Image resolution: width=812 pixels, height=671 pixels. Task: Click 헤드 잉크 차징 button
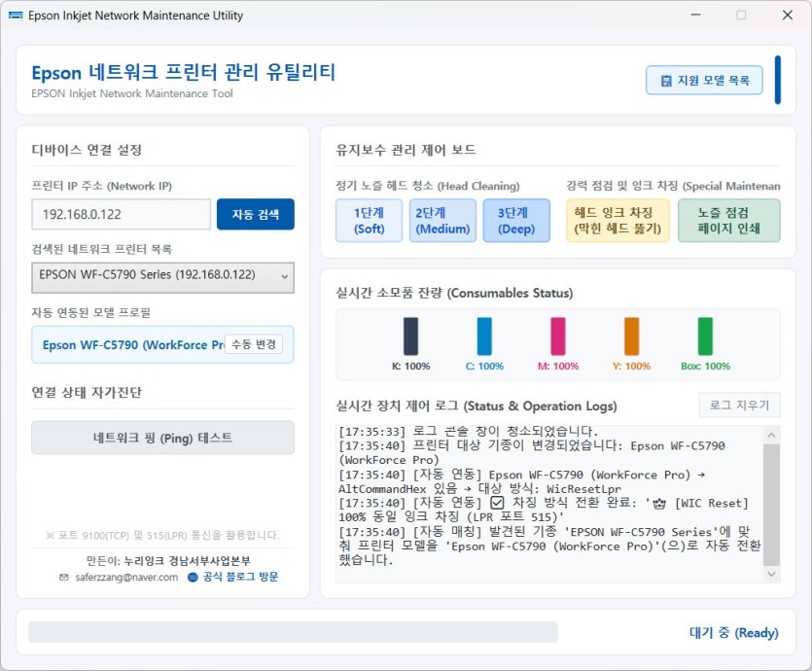click(618, 221)
